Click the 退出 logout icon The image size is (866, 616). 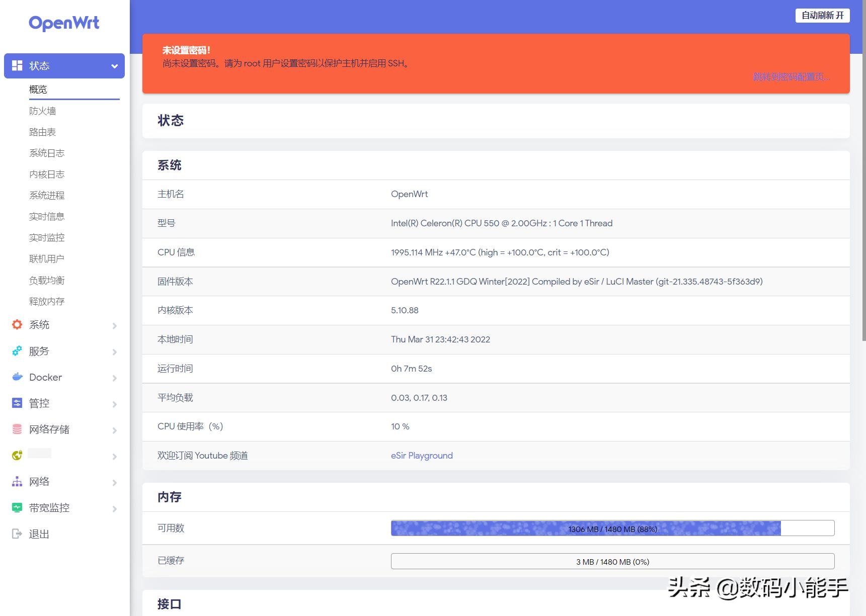click(x=17, y=534)
